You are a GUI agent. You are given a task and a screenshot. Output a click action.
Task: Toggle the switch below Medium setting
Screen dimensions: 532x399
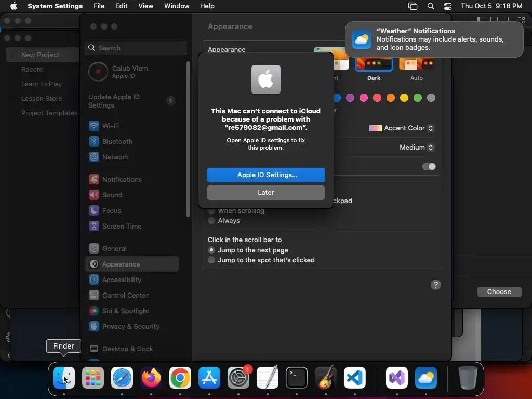click(429, 167)
